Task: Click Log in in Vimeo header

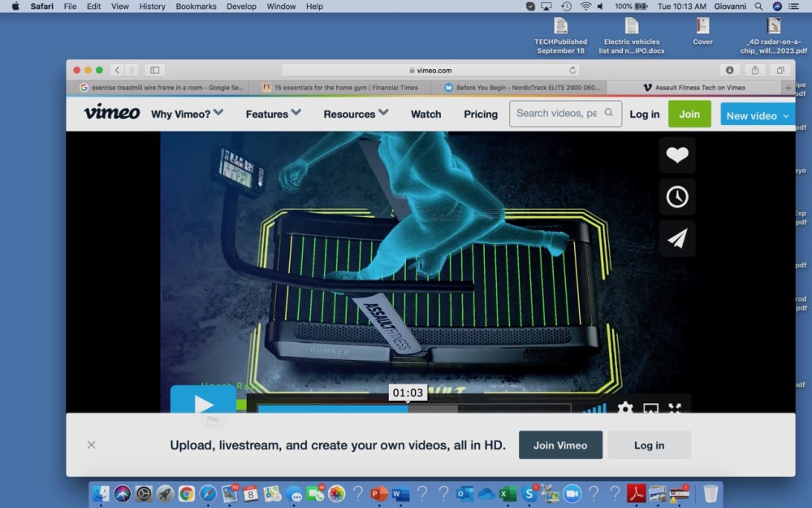Action: click(644, 114)
